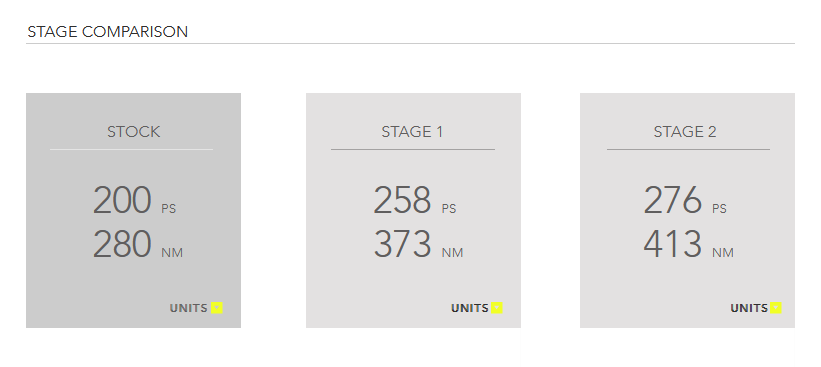Click the UNITS label in the Stage 1 card
The width and height of the screenshot is (821, 367).
point(470,308)
